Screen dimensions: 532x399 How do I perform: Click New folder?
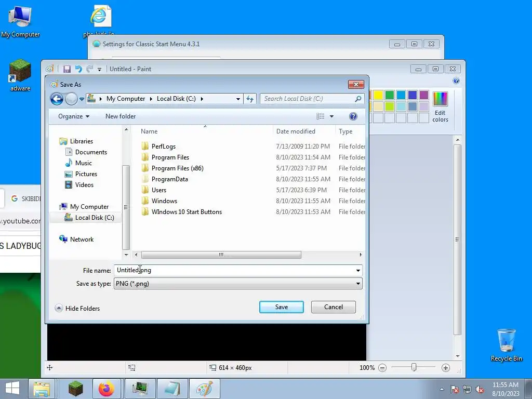pyautogui.click(x=121, y=116)
